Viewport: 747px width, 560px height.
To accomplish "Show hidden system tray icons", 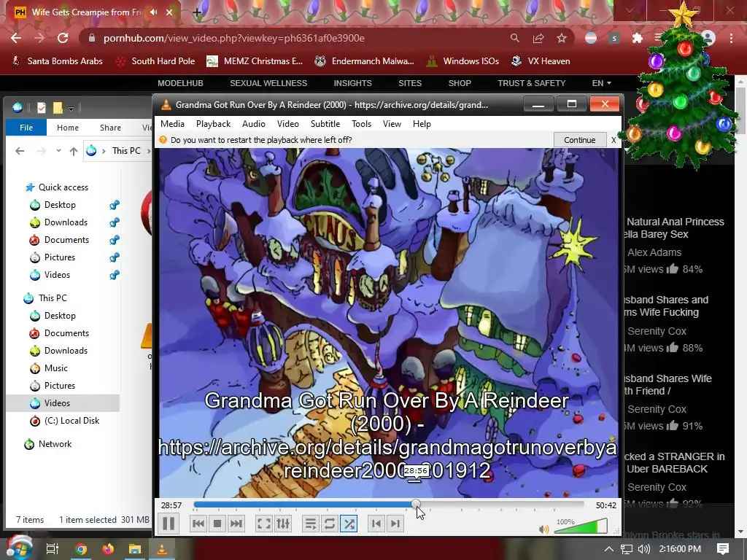I will click(x=608, y=549).
